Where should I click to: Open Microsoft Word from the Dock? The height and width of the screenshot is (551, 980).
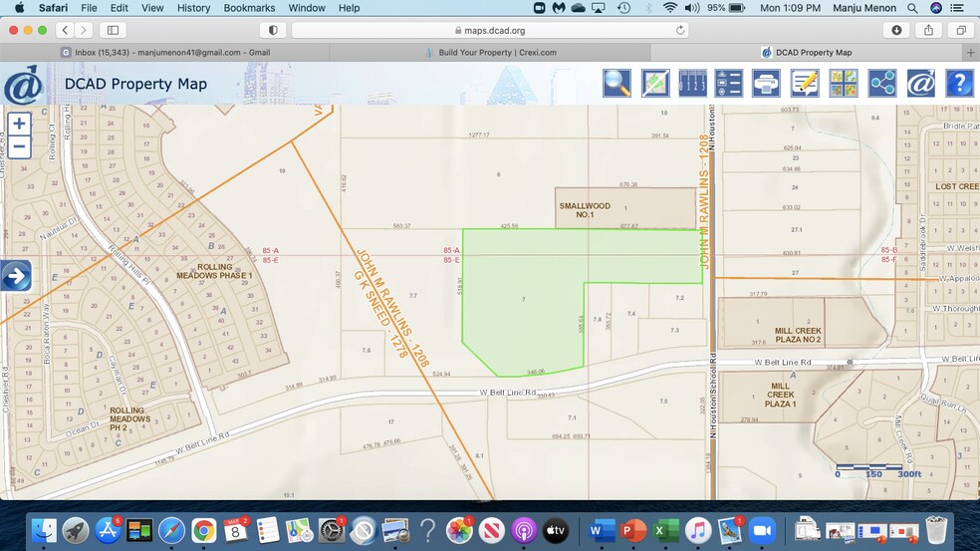point(601,530)
